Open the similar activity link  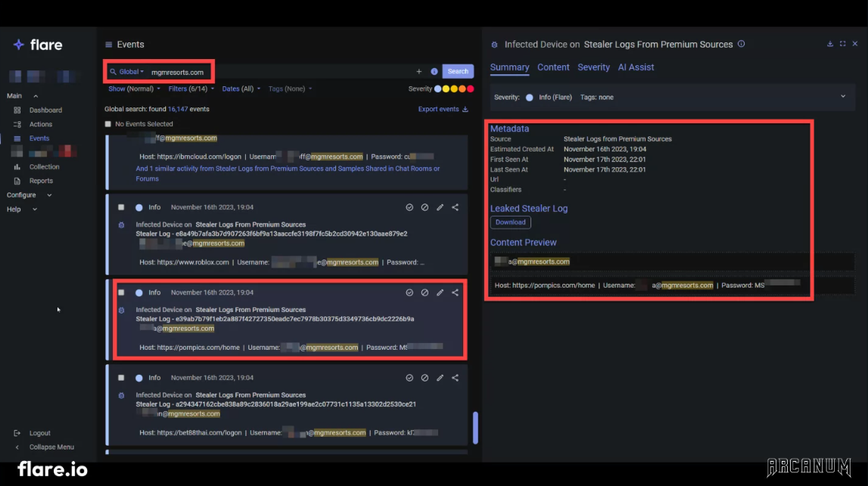(x=288, y=174)
